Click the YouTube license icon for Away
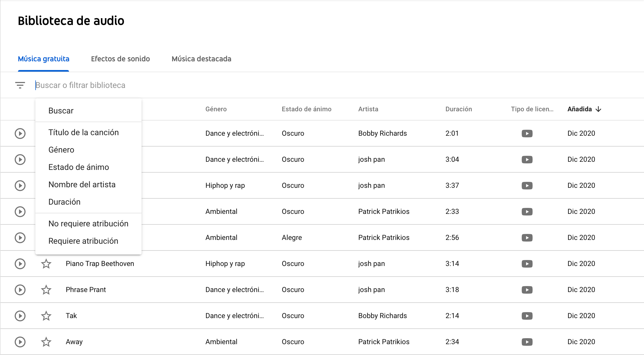The width and height of the screenshot is (644, 355). point(527,342)
